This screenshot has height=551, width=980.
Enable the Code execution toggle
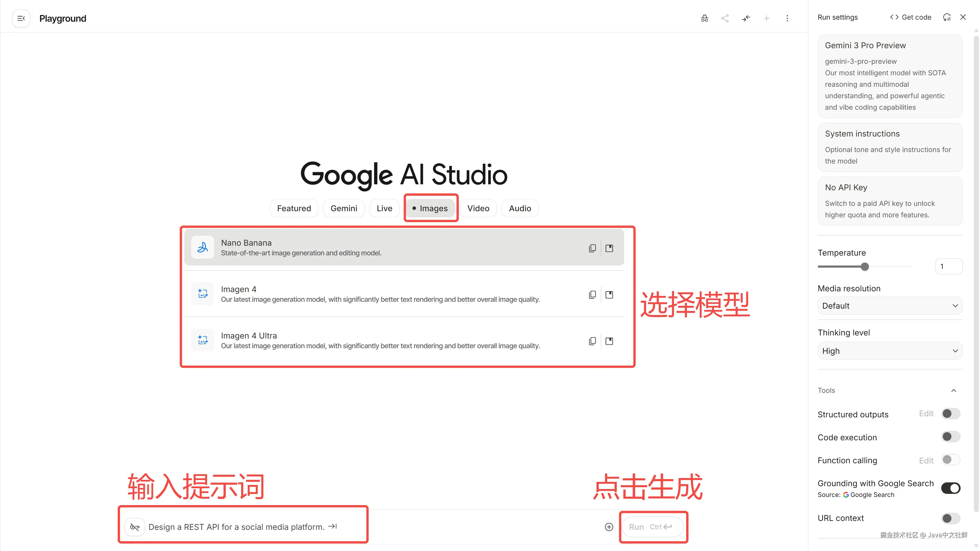[x=950, y=437]
